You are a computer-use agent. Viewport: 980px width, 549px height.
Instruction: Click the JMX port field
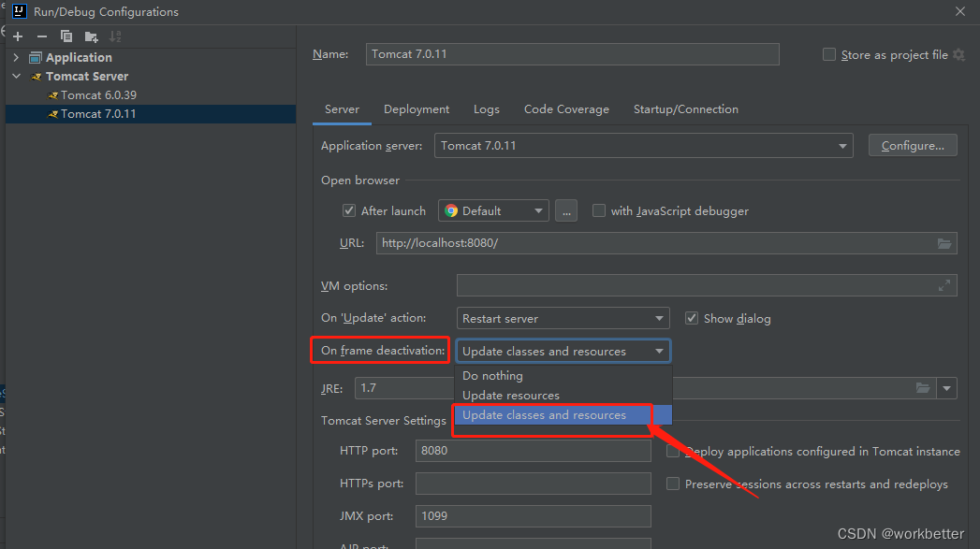click(534, 516)
